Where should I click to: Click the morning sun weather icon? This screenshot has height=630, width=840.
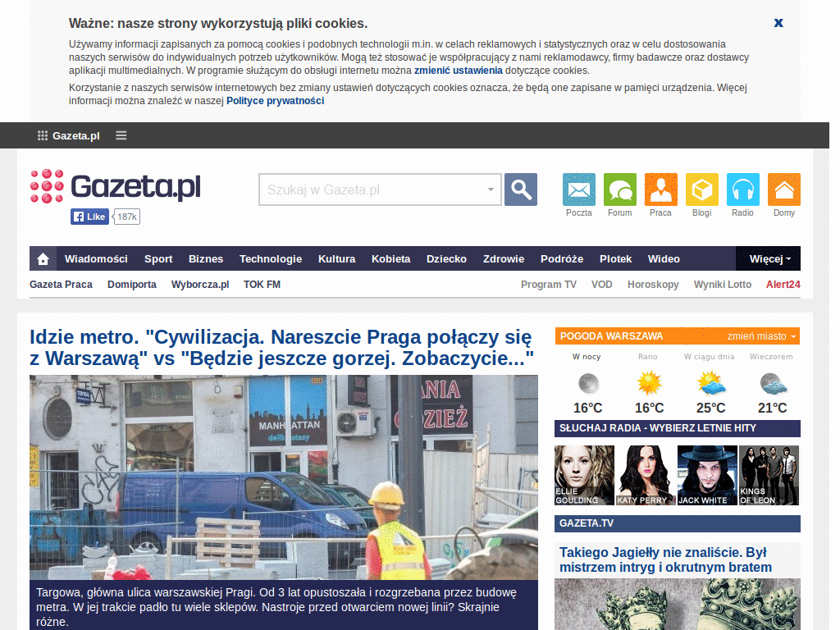click(649, 384)
